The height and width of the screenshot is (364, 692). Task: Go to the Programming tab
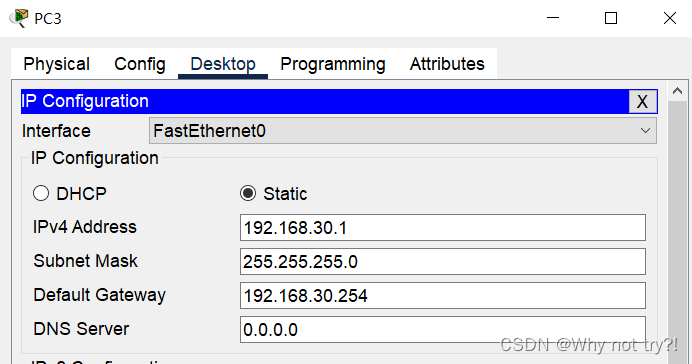click(x=333, y=64)
